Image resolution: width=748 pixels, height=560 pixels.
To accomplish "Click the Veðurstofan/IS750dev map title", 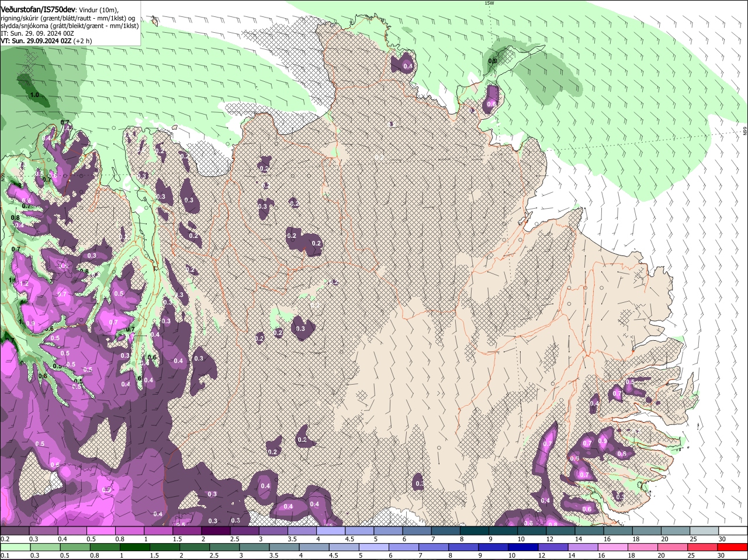I will [37, 9].
